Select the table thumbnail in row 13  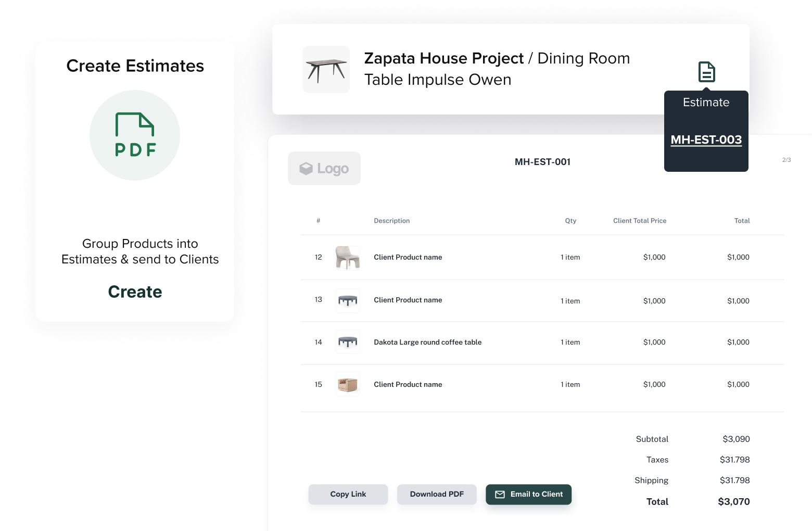click(x=347, y=300)
